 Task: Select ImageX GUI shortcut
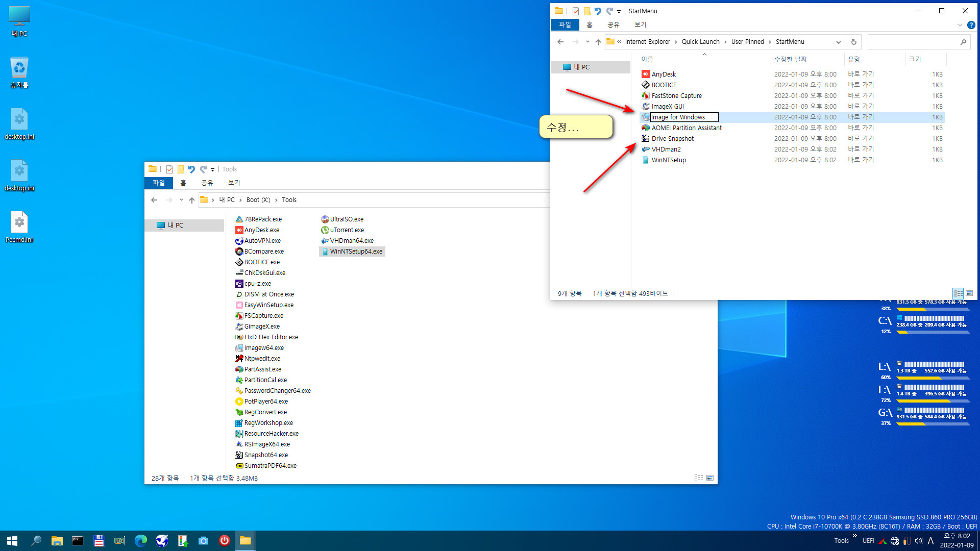coord(668,106)
